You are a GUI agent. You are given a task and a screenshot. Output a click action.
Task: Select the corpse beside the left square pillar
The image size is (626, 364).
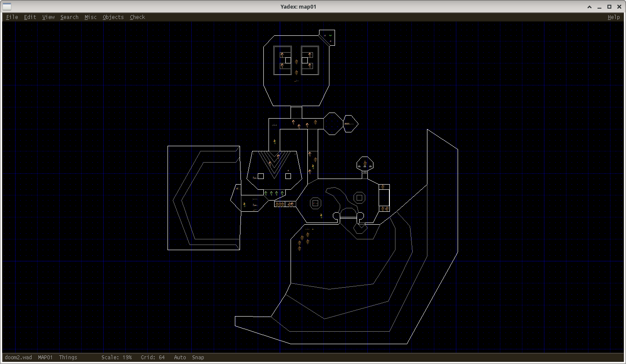255,178
